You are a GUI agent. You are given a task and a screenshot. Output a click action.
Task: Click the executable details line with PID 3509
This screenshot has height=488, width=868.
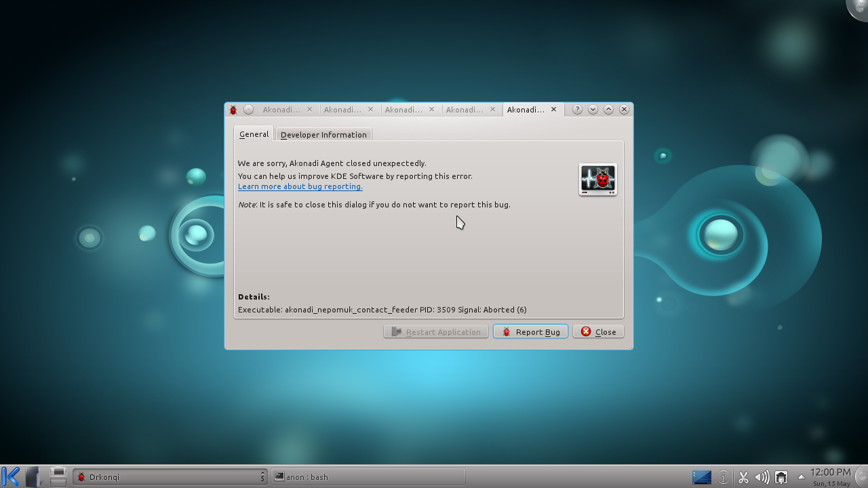[382, 310]
